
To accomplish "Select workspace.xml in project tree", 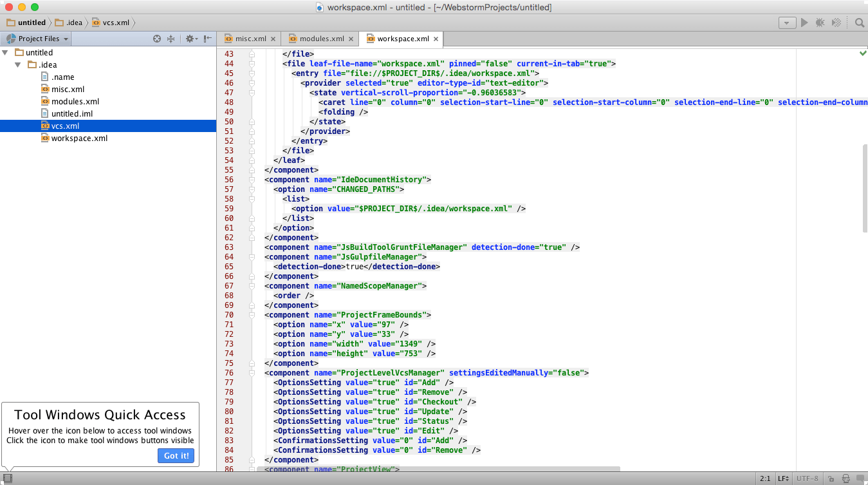I will pos(79,138).
